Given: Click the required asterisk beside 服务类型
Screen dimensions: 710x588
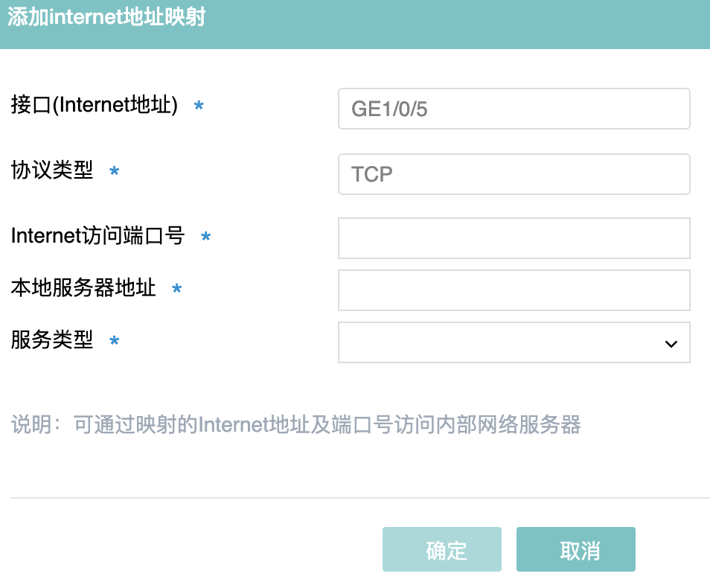Looking at the screenshot, I should [x=115, y=342].
